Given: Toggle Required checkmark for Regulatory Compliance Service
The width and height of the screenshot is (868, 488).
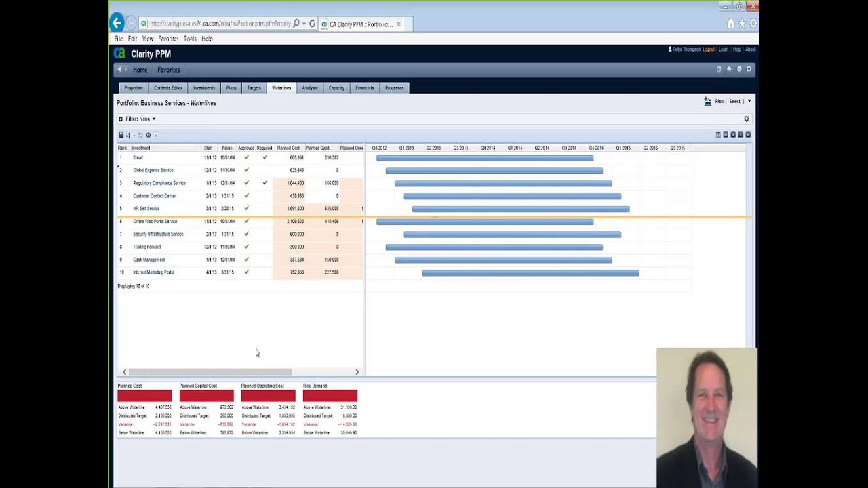Looking at the screenshot, I should [x=264, y=183].
